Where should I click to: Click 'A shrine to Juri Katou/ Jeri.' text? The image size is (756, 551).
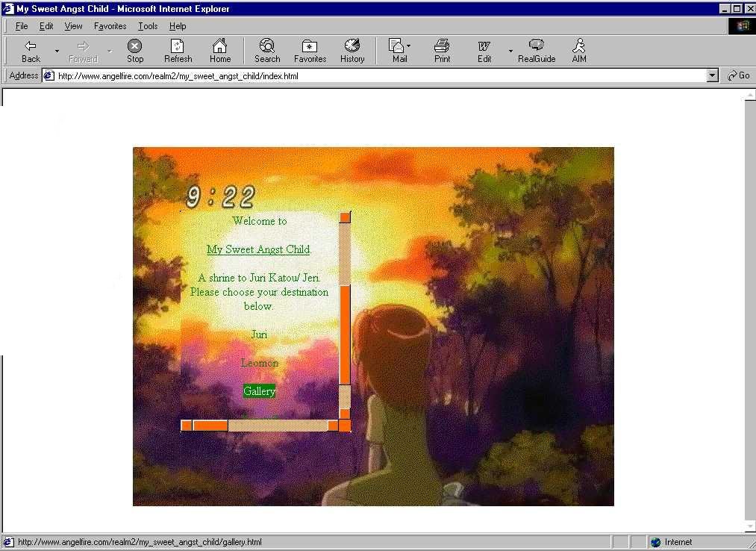coord(259,278)
